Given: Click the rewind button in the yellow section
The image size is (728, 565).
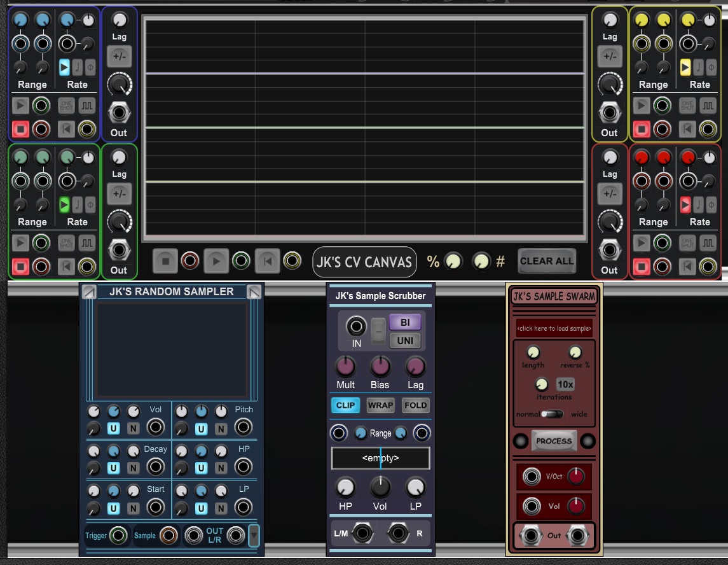Looking at the screenshot, I should click(x=687, y=129).
